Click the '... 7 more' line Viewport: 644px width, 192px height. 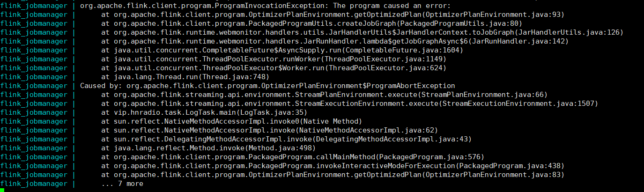click(122, 184)
